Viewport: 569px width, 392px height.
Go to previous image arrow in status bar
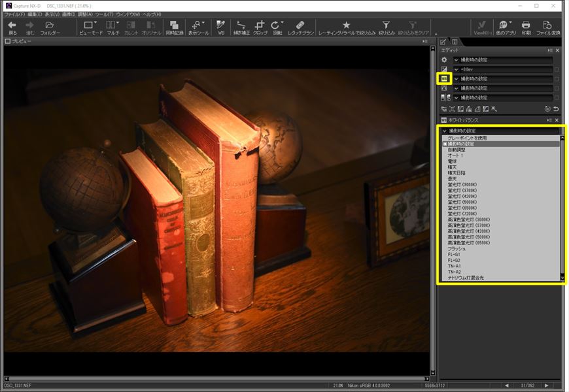[507, 385]
